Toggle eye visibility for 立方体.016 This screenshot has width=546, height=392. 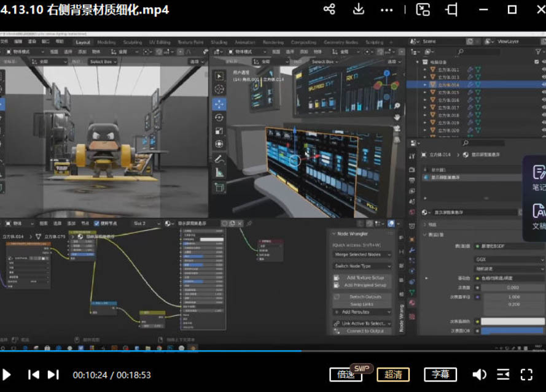coord(544,100)
